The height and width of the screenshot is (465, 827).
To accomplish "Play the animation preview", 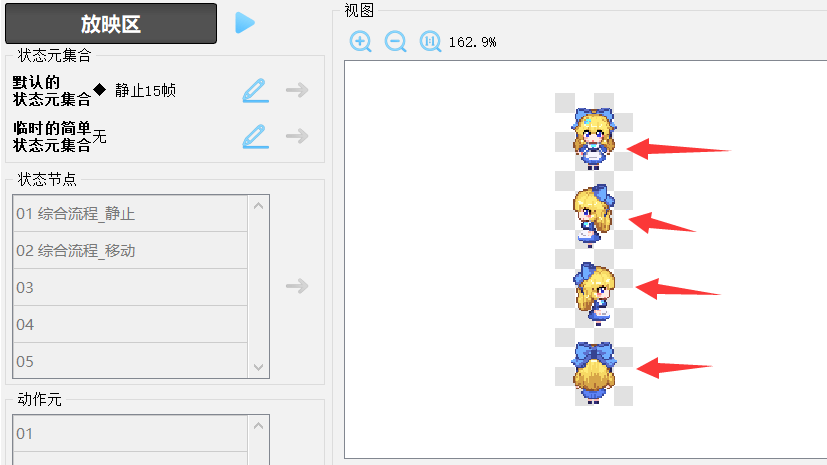I will click(245, 22).
